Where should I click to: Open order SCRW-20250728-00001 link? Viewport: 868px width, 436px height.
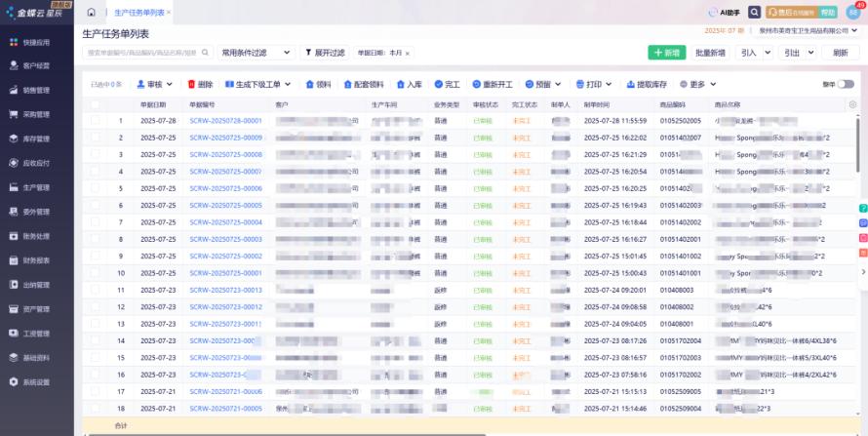225,121
